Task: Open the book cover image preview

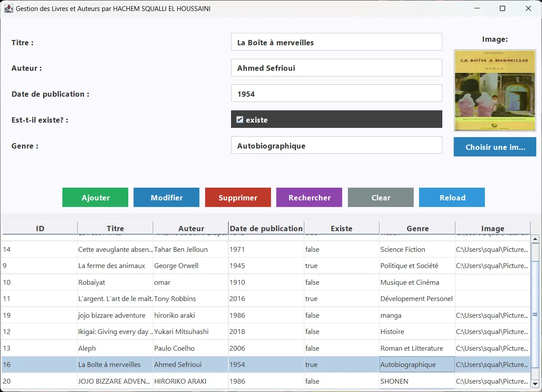Action: tap(495, 91)
